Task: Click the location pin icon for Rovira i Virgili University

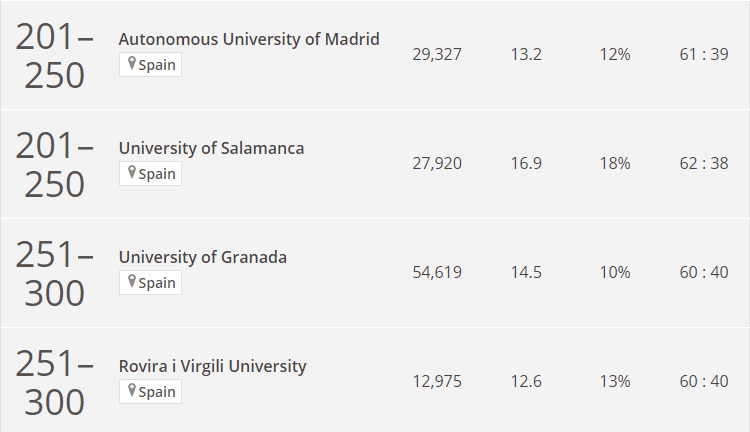Action: coord(132,390)
